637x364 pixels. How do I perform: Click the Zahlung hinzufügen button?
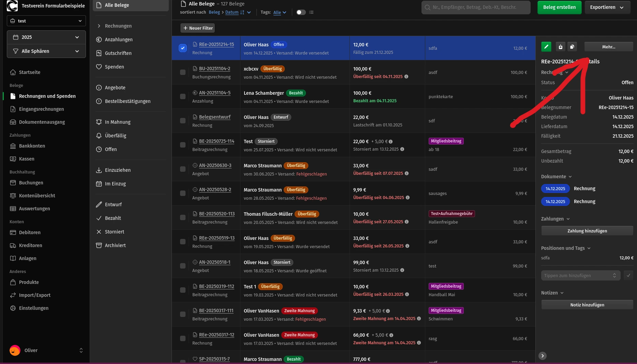(587, 231)
